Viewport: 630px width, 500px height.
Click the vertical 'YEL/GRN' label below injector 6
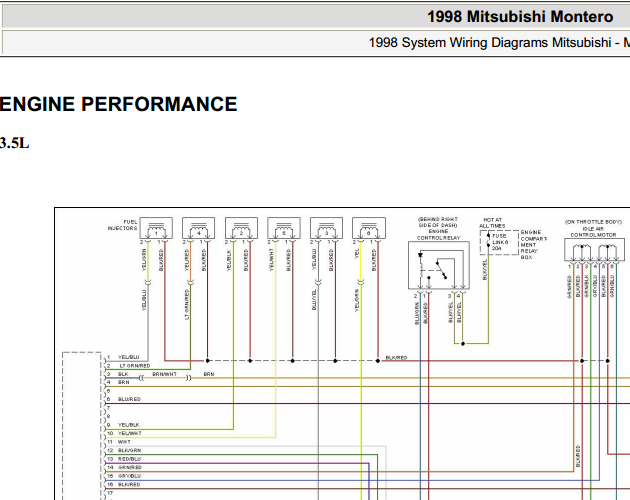point(356,301)
